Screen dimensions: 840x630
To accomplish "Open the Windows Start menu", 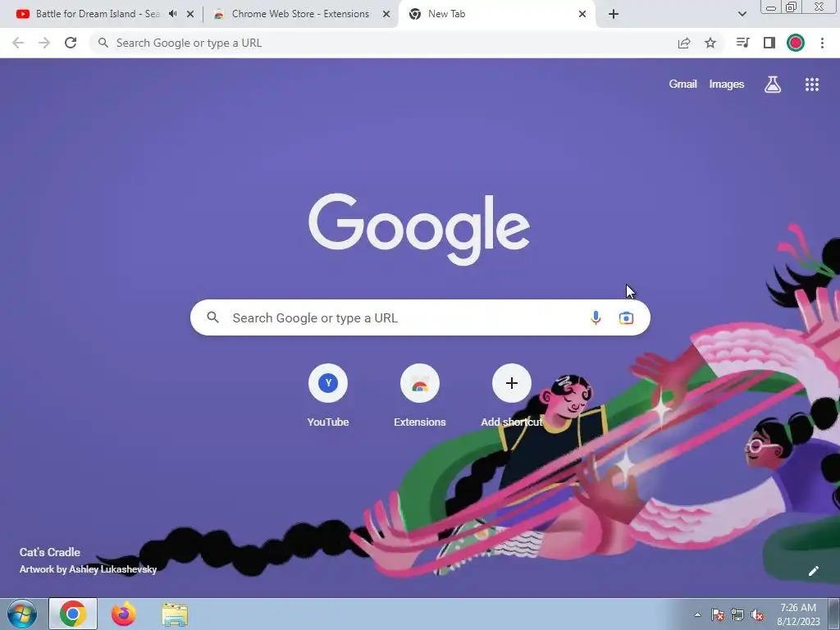I will tap(22, 614).
